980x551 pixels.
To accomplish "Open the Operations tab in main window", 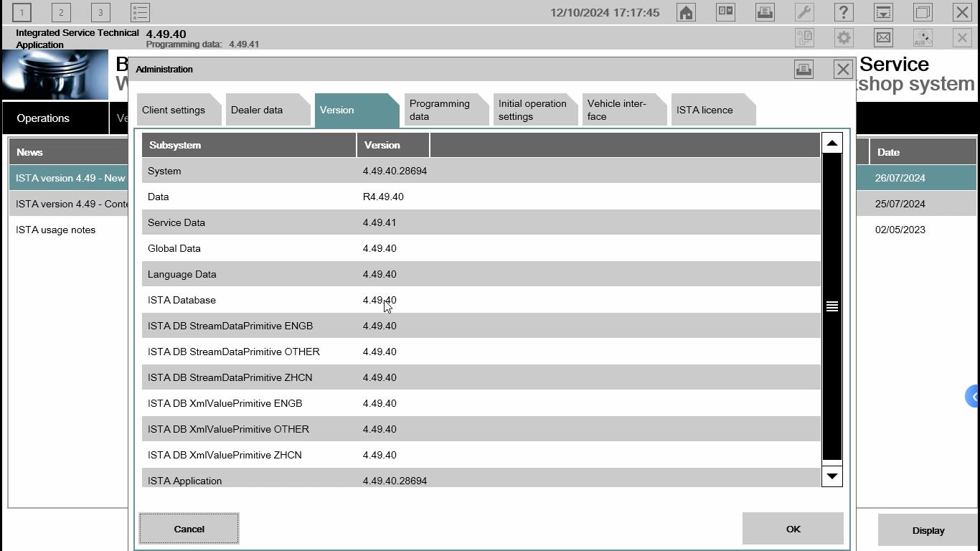I will click(55, 118).
